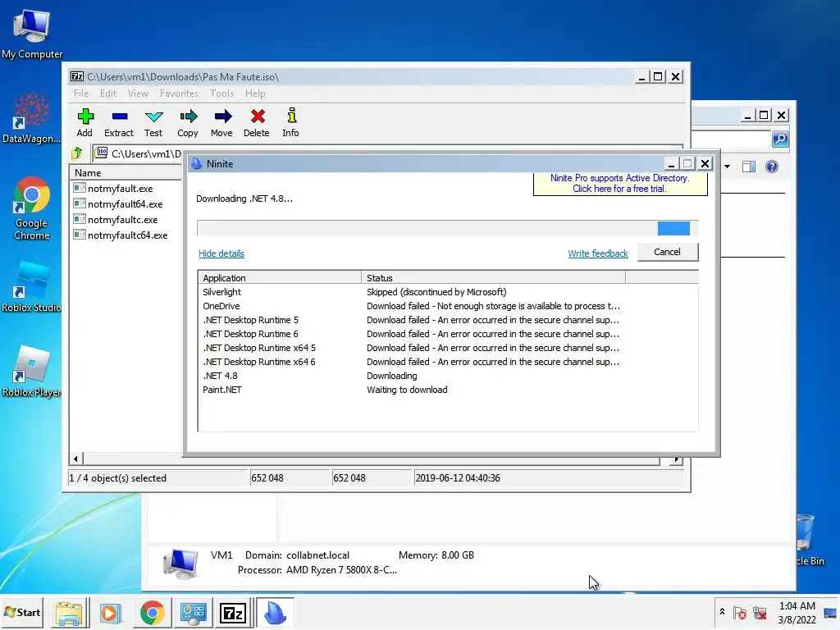Select the OneDrive row in Ninite list
840x630 pixels.
click(448, 306)
